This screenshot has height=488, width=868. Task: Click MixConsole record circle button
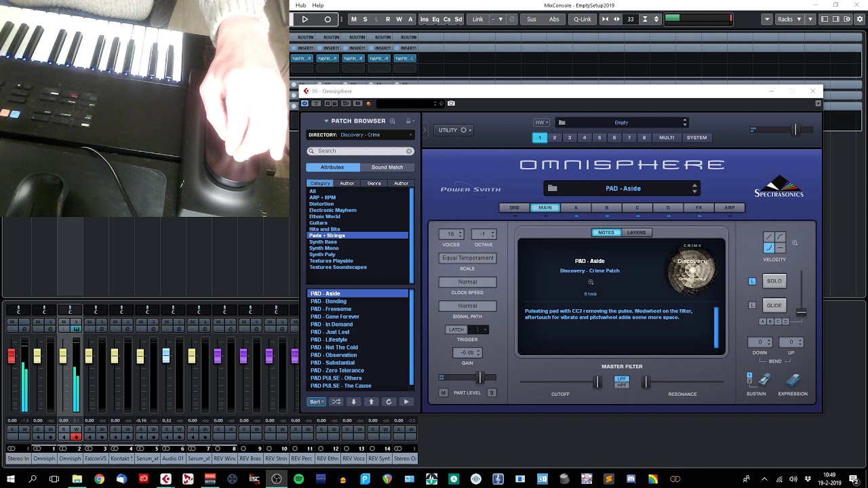click(x=328, y=20)
